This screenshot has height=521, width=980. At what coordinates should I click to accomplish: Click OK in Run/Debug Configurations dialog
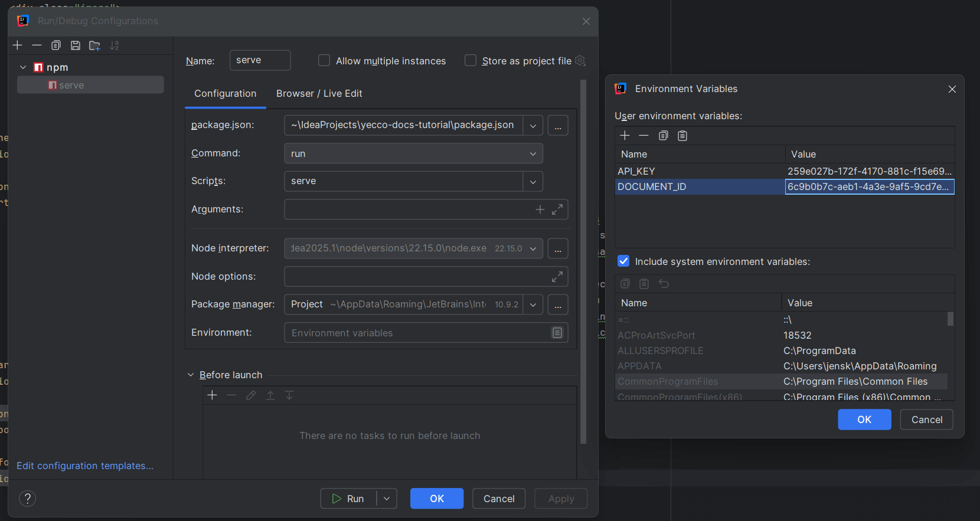point(437,499)
